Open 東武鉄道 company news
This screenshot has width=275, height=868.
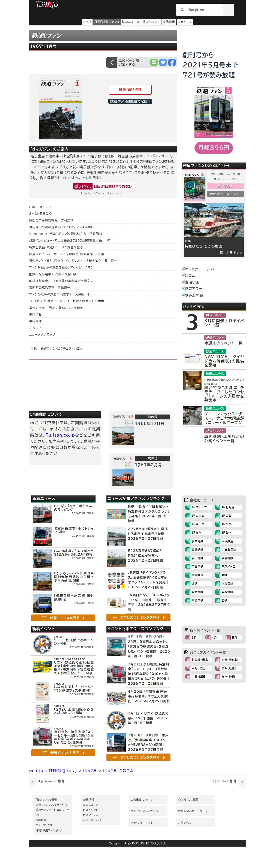point(228,541)
